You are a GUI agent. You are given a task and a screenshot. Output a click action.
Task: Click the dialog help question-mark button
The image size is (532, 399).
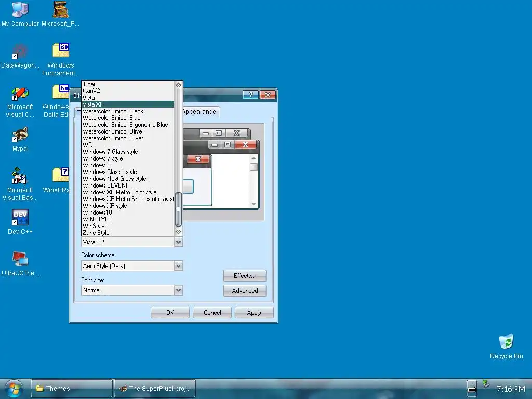251,95
